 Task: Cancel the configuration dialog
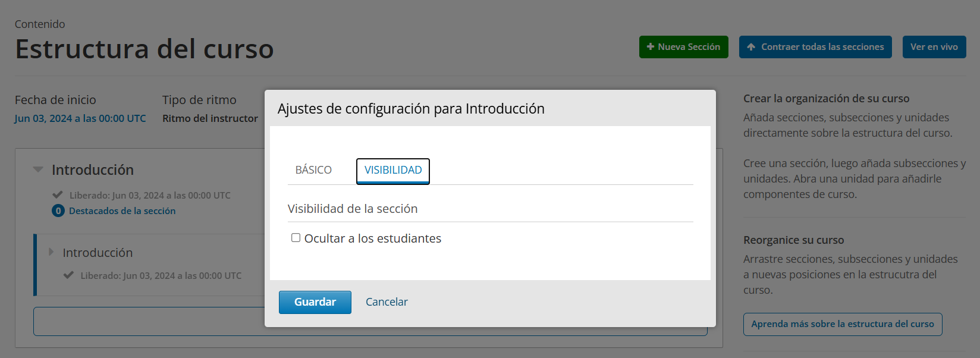tap(387, 302)
